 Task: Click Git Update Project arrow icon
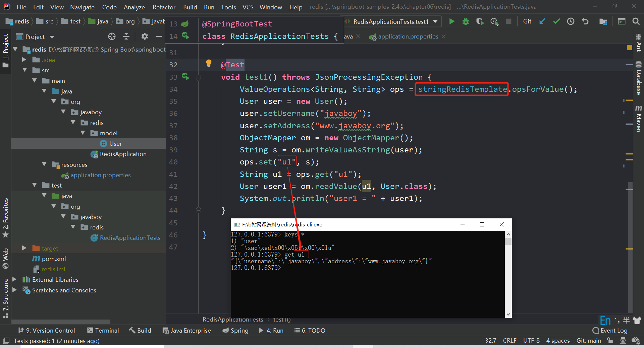542,21
